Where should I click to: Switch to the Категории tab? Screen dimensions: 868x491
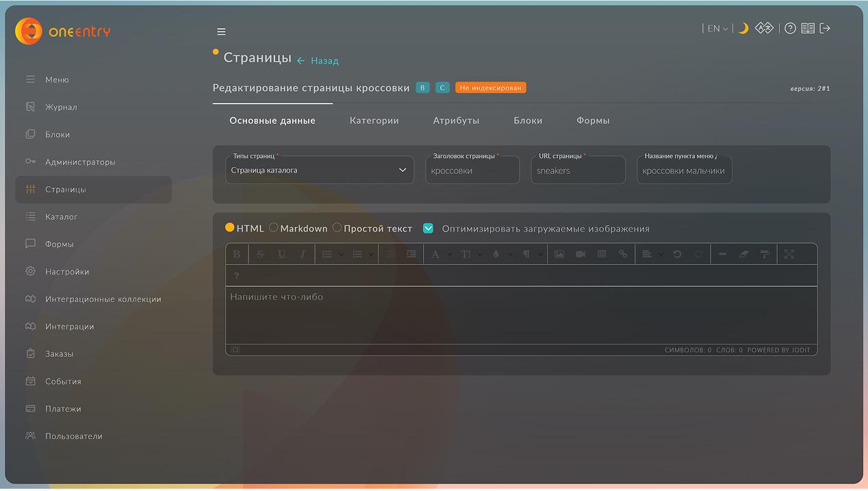(374, 121)
